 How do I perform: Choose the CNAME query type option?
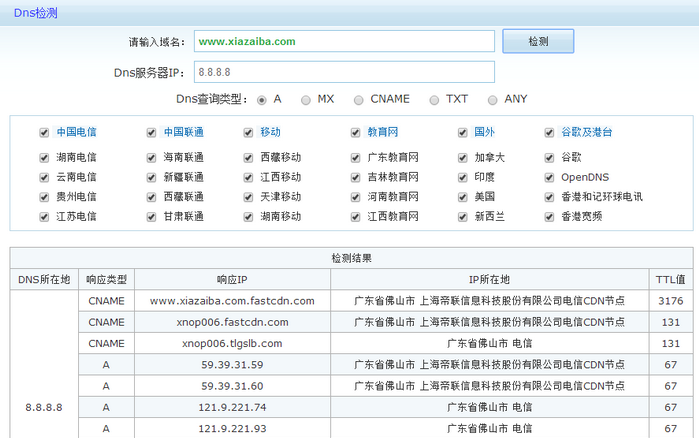(x=359, y=100)
